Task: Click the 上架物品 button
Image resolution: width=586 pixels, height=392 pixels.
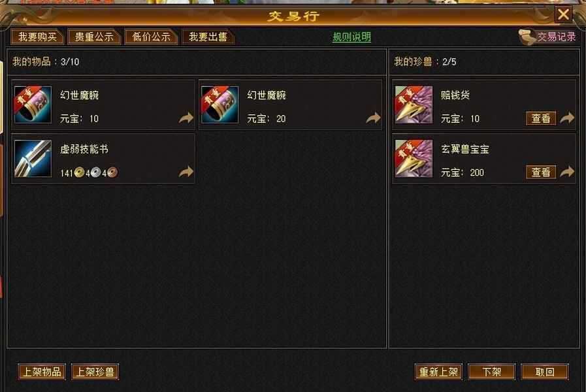Action: [42, 372]
